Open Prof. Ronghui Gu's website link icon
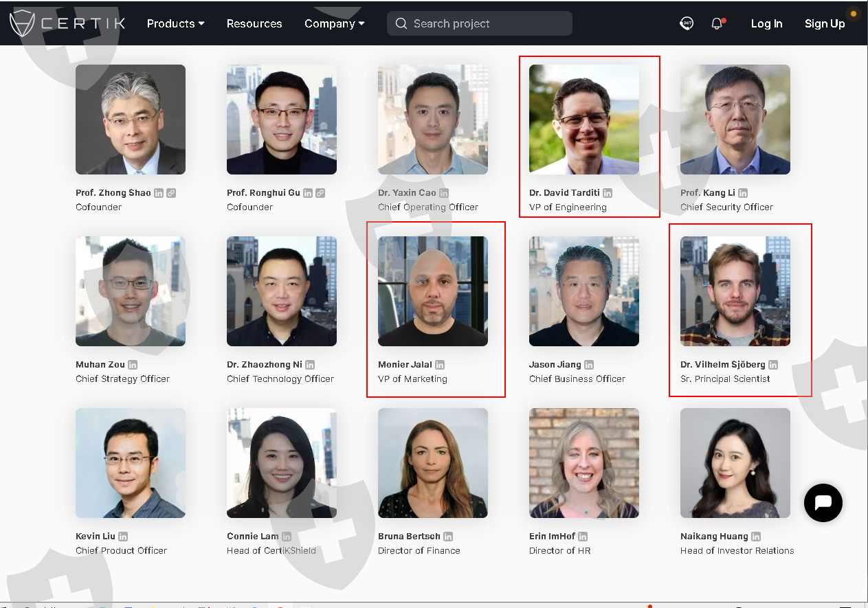 (x=320, y=193)
